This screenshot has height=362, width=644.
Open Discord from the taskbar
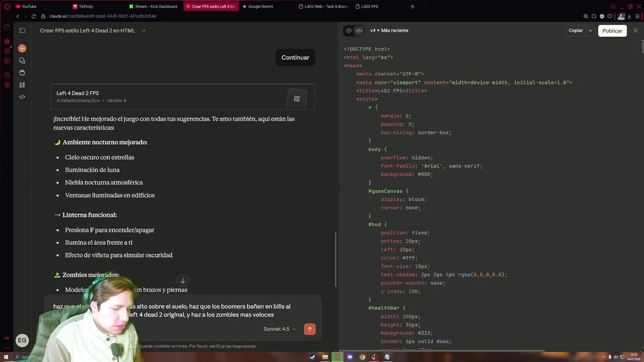(350, 357)
